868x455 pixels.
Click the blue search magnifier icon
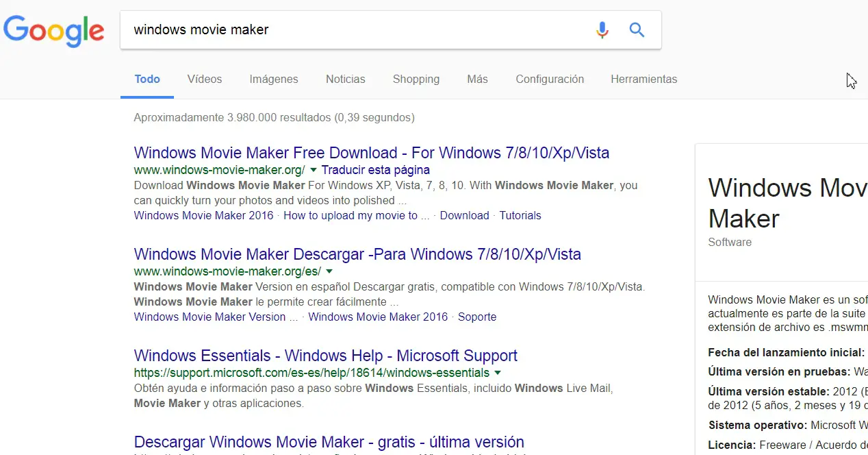click(637, 29)
